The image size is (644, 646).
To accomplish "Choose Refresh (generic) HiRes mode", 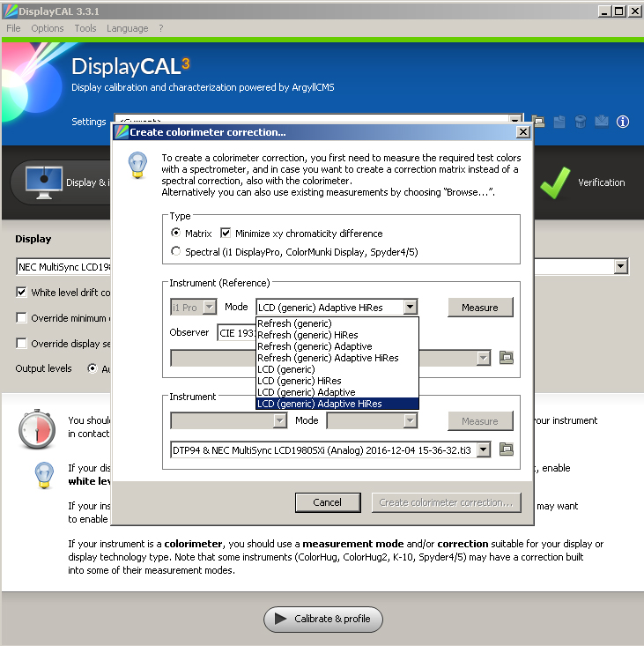I will tap(337, 335).
